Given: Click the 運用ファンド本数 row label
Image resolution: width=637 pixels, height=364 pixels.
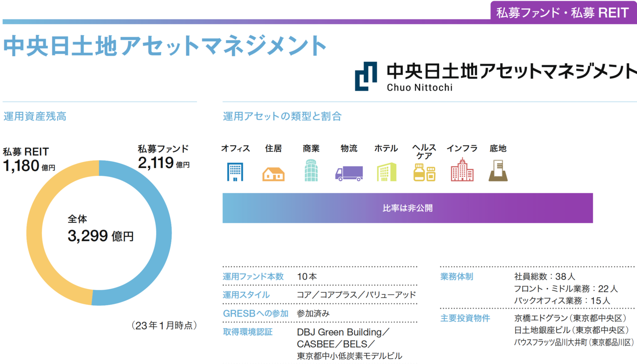Looking at the screenshot, I should pyautogui.click(x=253, y=277).
